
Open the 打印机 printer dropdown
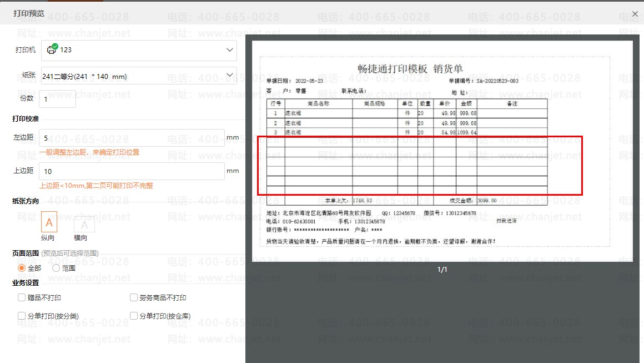139,49
